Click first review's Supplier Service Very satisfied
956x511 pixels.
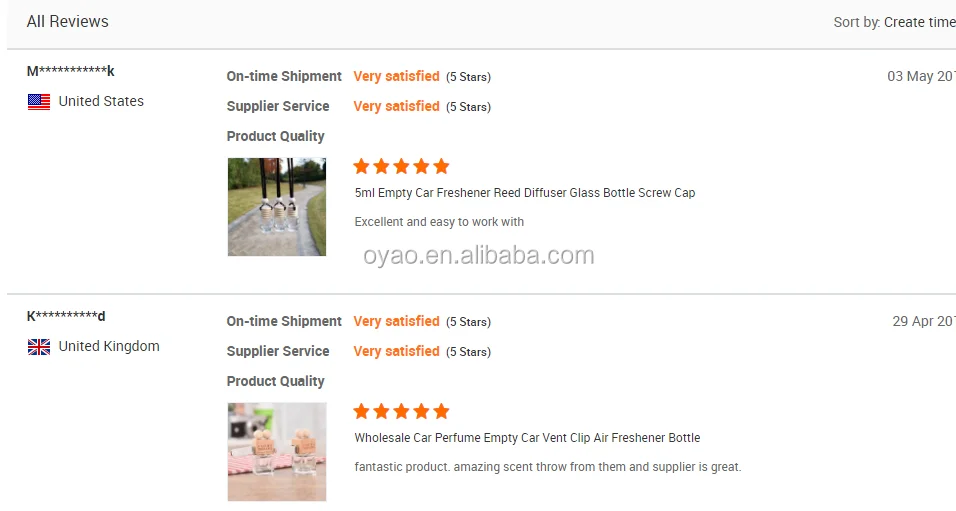coord(396,106)
